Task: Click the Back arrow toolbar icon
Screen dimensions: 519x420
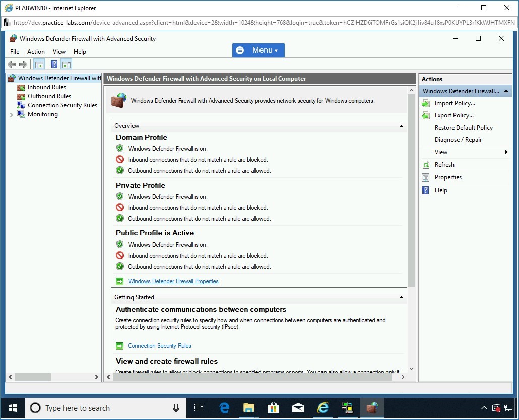Action: pos(12,64)
